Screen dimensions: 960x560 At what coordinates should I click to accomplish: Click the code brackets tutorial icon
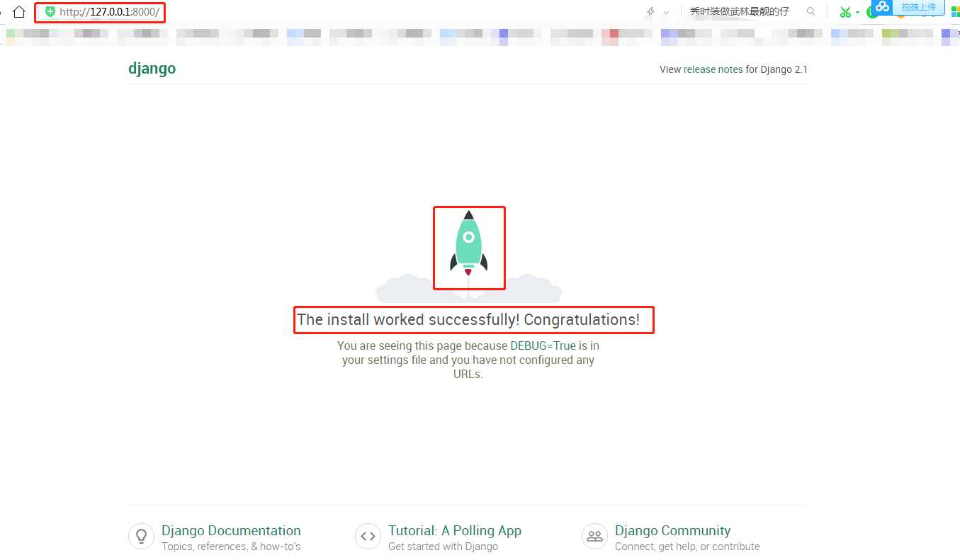pyautogui.click(x=368, y=536)
